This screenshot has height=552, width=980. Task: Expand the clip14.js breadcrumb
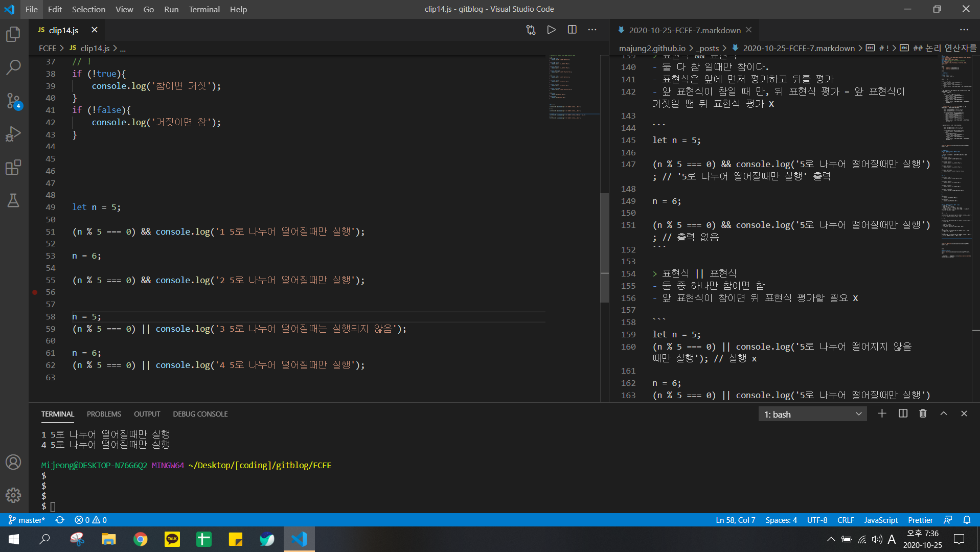point(89,48)
